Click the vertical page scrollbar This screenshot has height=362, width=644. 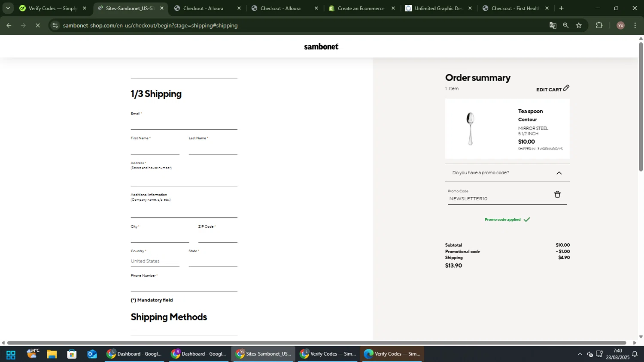tap(641, 107)
